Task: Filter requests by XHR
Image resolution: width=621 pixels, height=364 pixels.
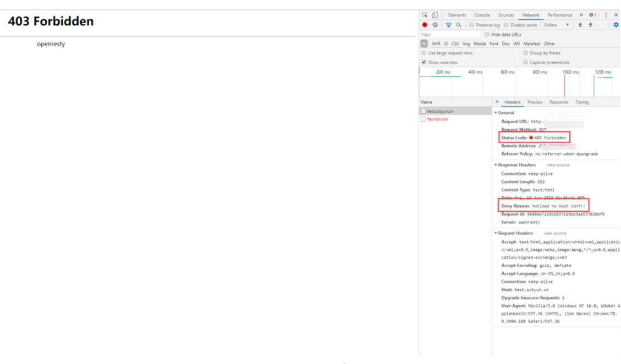Action: tap(436, 43)
